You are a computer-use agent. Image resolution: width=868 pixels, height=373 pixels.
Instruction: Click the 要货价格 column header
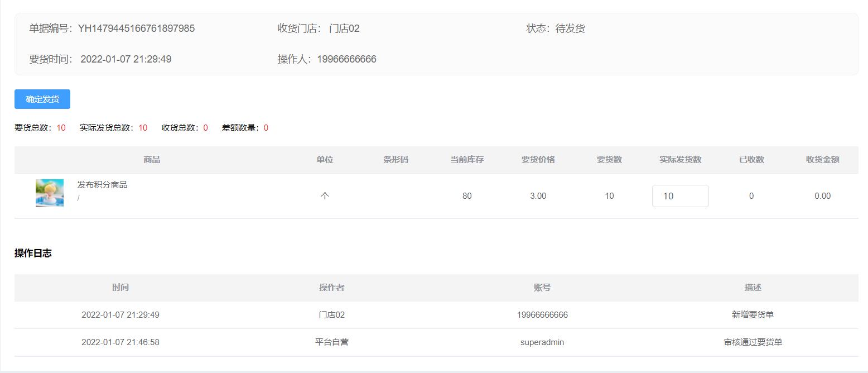click(x=538, y=160)
